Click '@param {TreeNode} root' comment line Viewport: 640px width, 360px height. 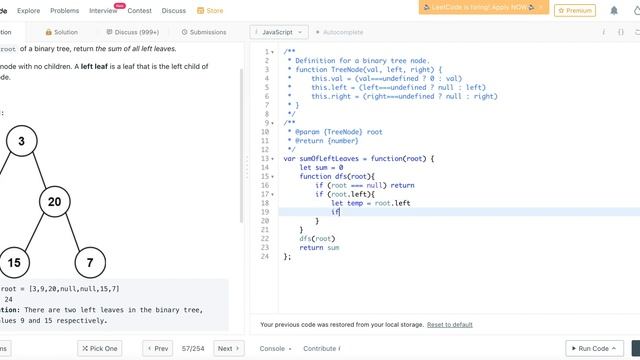[x=335, y=132]
